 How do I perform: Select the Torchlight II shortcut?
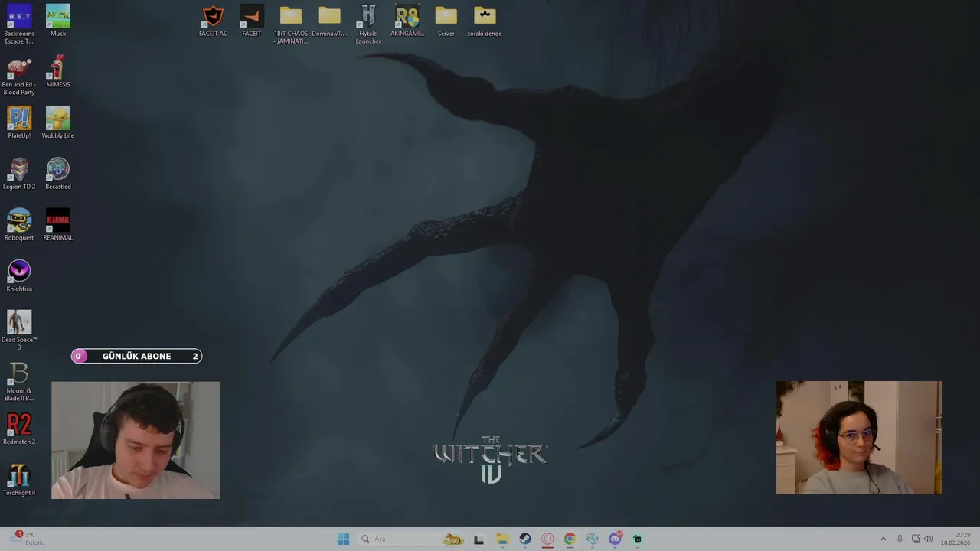click(x=19, y=480)
